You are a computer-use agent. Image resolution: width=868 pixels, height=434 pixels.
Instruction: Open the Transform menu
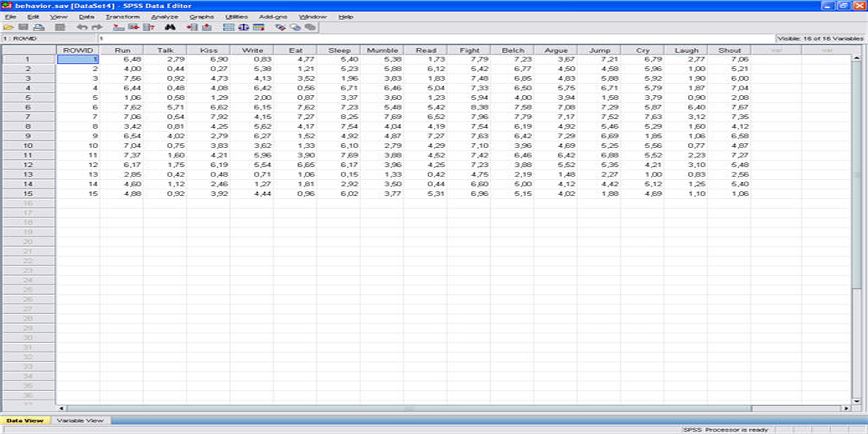(123, 17)
